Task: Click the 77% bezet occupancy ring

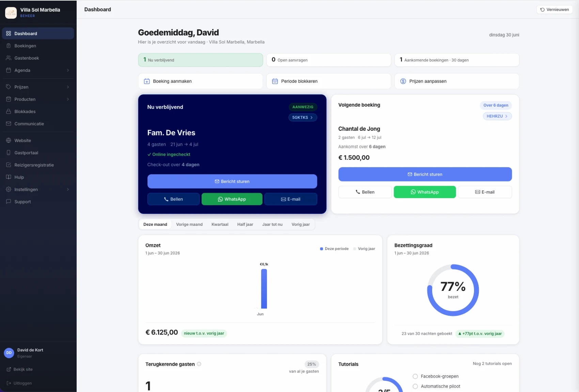Action: 453,290
